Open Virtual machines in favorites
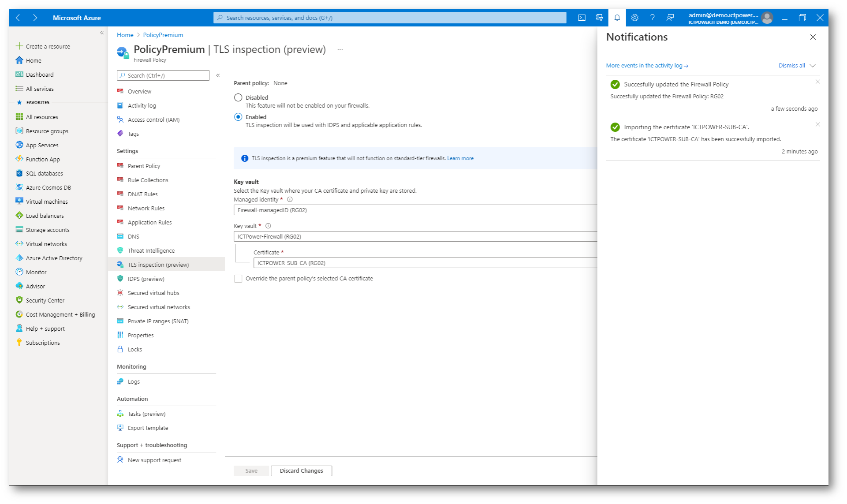Image resolution: width=847 pixels, height=504 pixels. click(x=47, y=202)
